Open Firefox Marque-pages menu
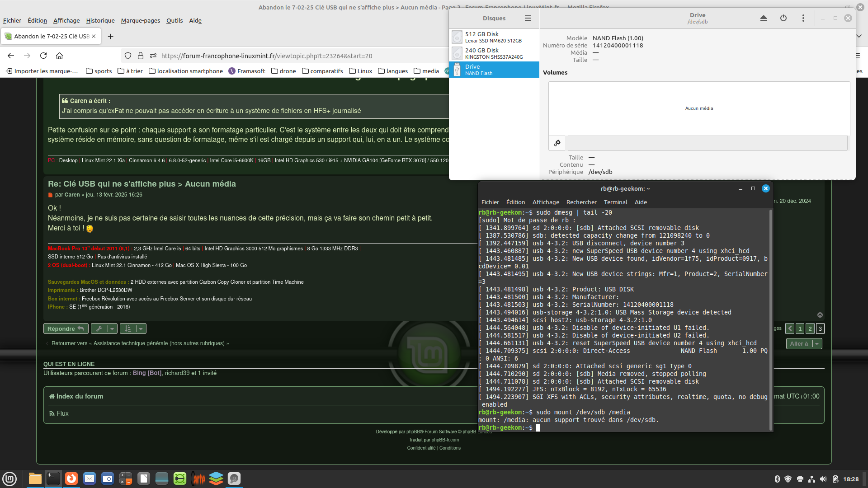The width and height of the screenshot is (868, 488). pos(140,20)
